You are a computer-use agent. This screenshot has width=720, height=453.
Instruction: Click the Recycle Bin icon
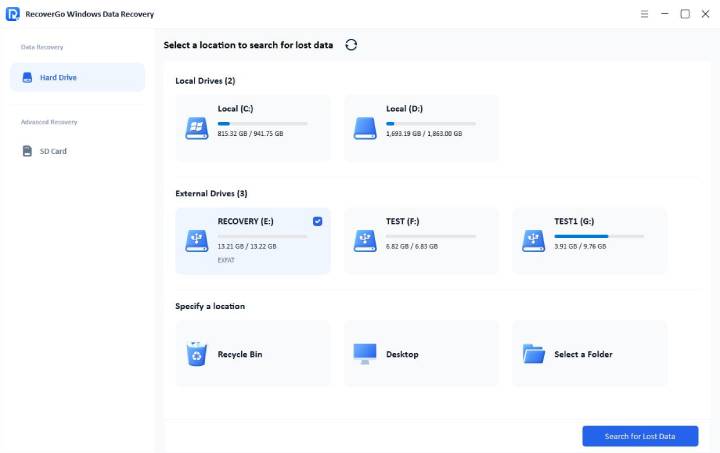click(x=196, y=354)
